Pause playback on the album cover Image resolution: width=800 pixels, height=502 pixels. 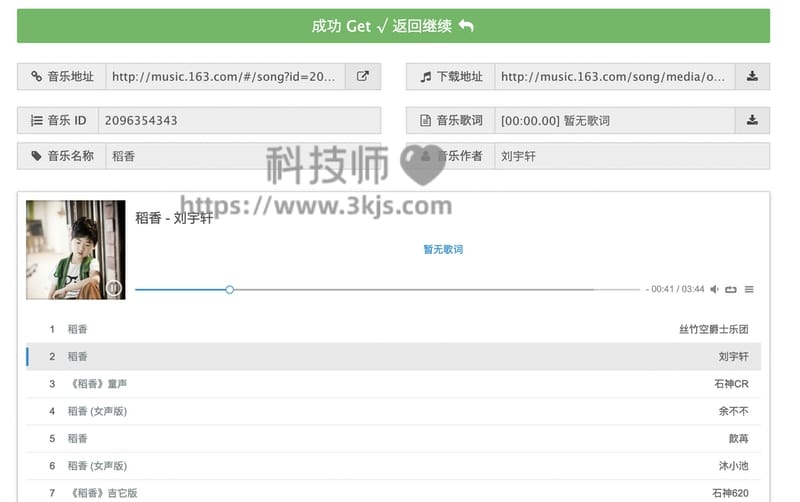(114, 288)
